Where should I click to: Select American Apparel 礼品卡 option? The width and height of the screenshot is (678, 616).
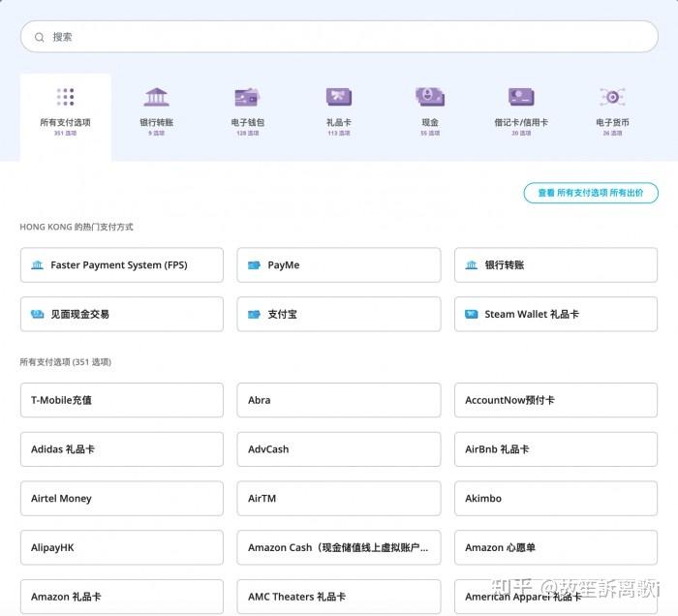[556, 597]
